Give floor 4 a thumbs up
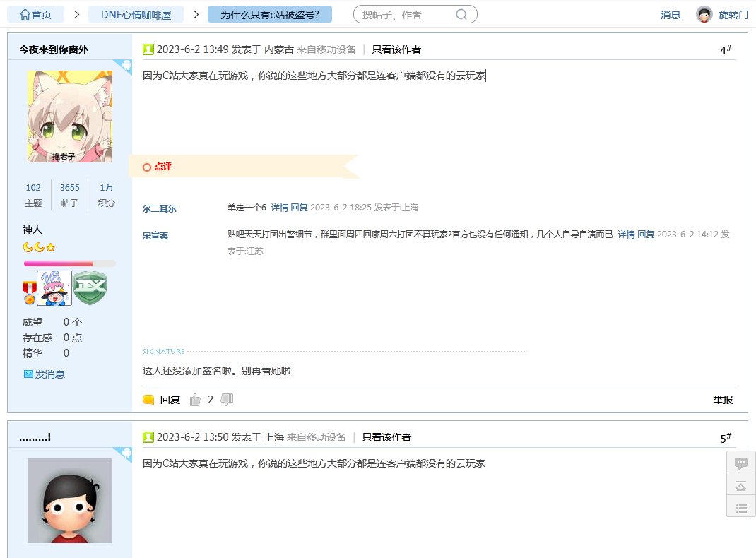 click(x=195, y=400)
